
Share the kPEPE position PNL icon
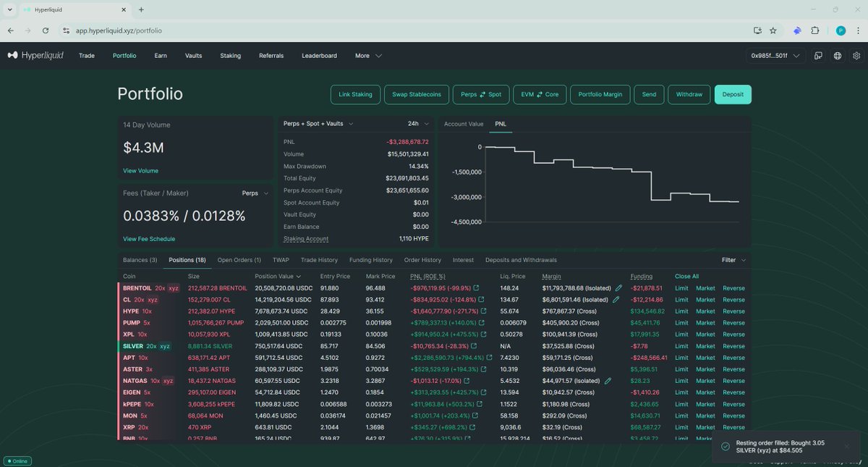[x=479, y=404]
